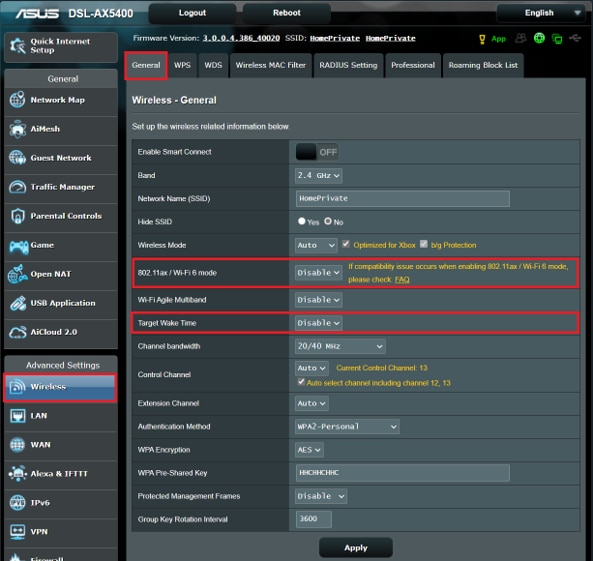Open the Channel bandwidth dropdown
The width and height of the screenshot is (593, 561).
pos(340,346)
